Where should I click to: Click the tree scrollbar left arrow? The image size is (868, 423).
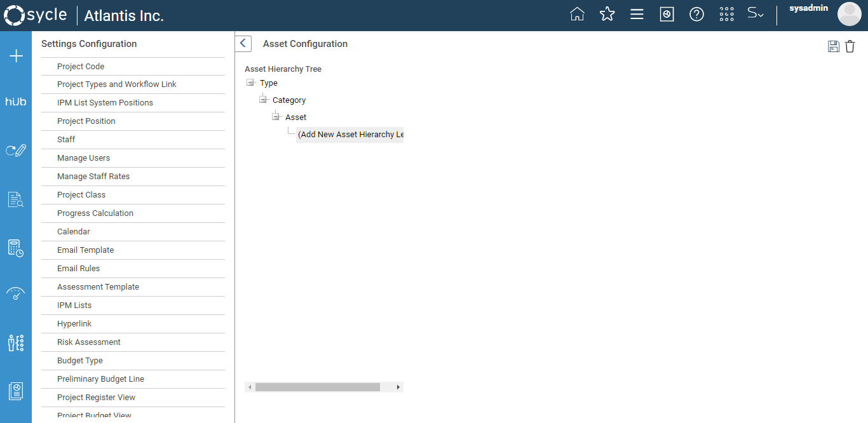coord(250,387)
